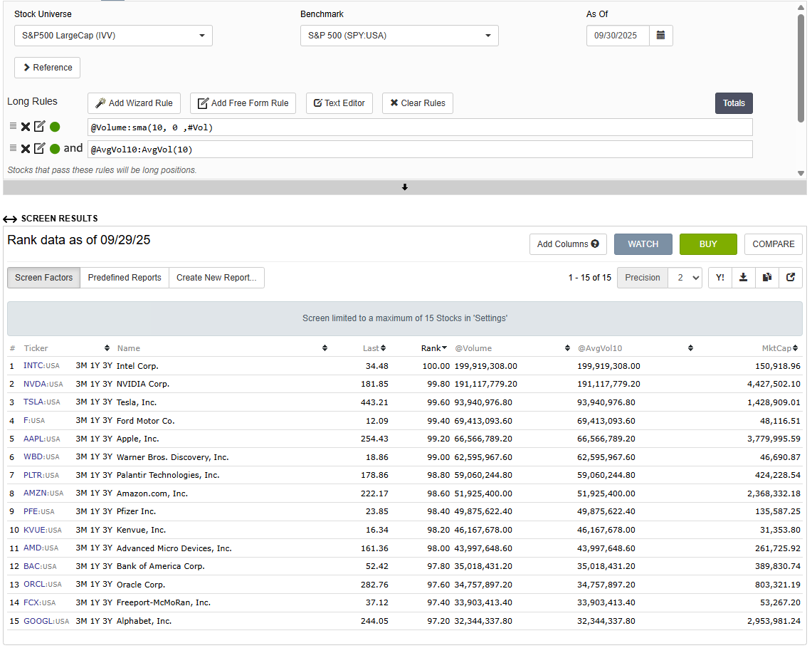Click the 'and' operator on second rule
This screenshot has height=653, width=812.
(73, 148)
